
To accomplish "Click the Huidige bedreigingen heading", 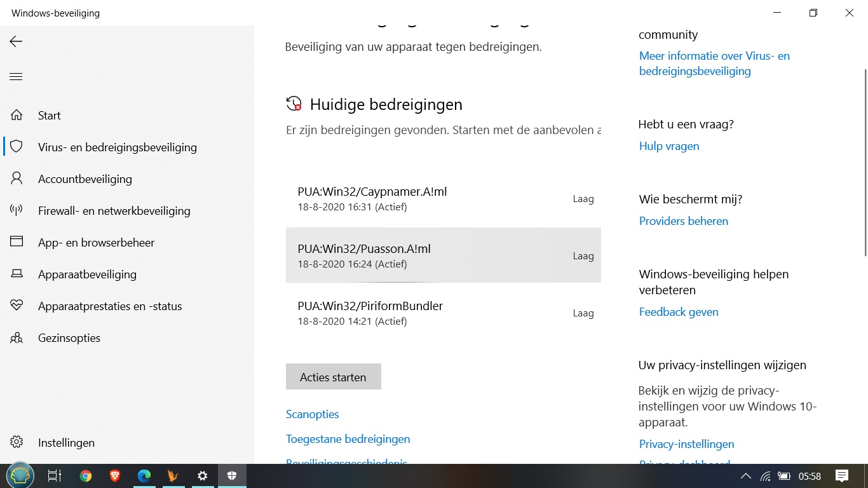I will [386, 104].
